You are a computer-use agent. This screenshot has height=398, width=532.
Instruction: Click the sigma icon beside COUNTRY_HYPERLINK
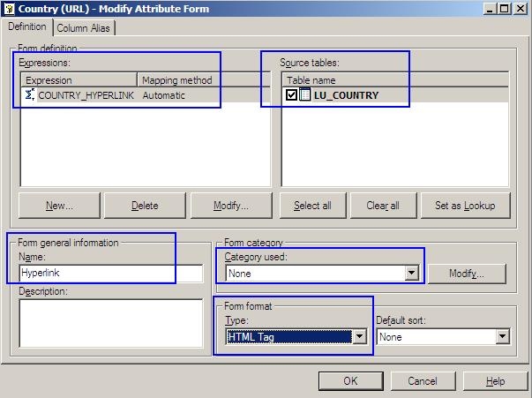pyautogui.click(x=29, y=94)
